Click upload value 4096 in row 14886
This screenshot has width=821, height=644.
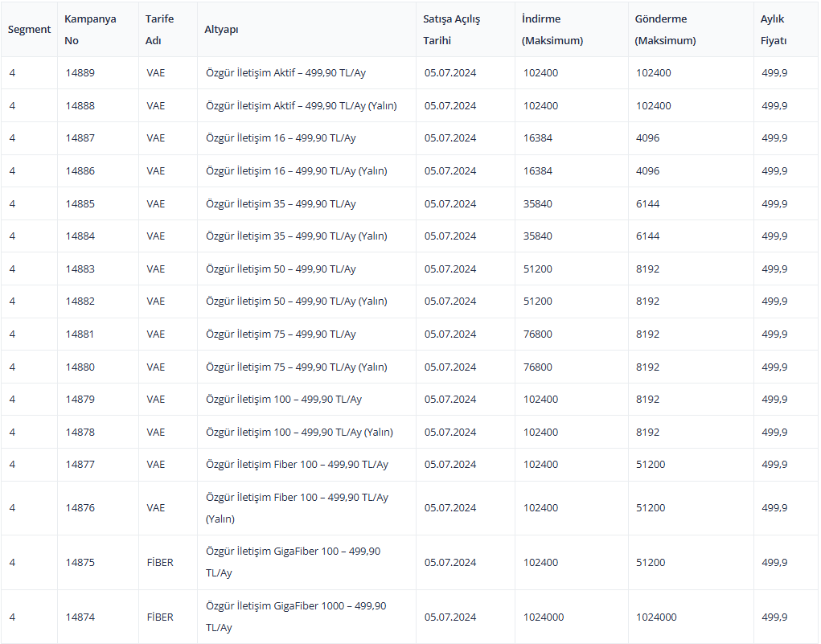[x=647, y=170]
